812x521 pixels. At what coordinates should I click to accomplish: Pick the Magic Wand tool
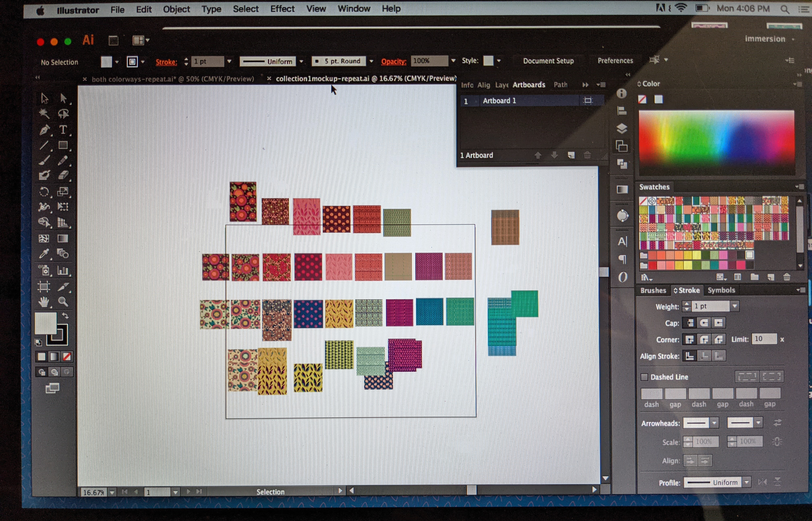pos(44,114)
